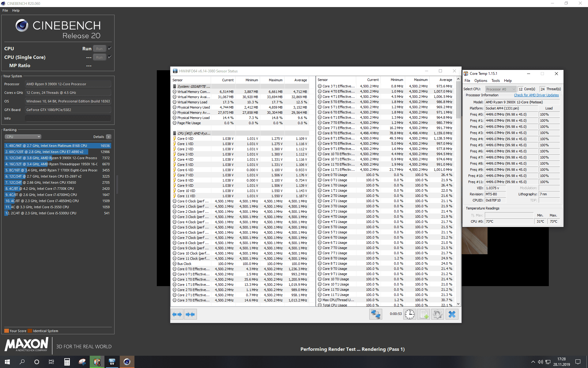Open HWiNFO sensor settings gear icon
Image resolution: width=588 pixels, height=368 pixels.
click(438, 314)
